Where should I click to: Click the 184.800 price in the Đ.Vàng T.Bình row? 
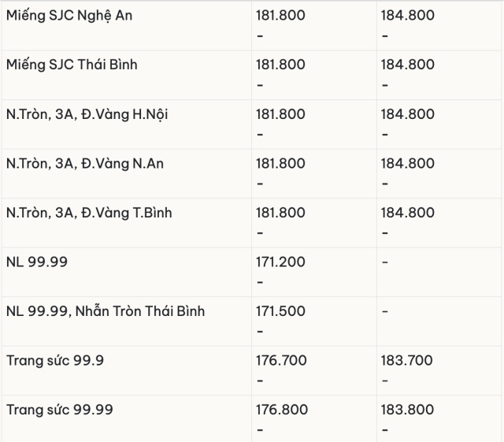coord(407,213)
